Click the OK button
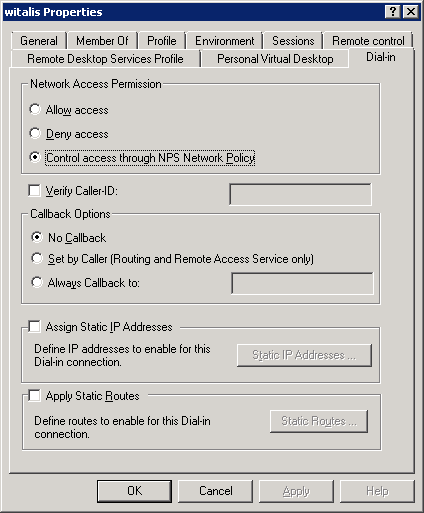This screenshot has width=424, height=513. (x=134, y=491)
